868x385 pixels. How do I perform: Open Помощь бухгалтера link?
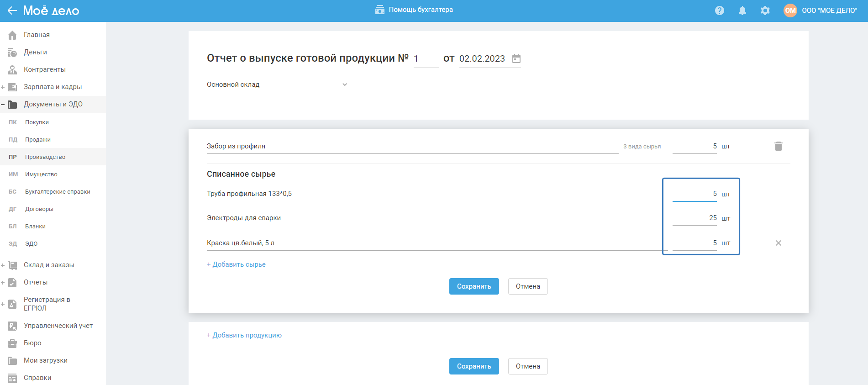coord(421,10)
